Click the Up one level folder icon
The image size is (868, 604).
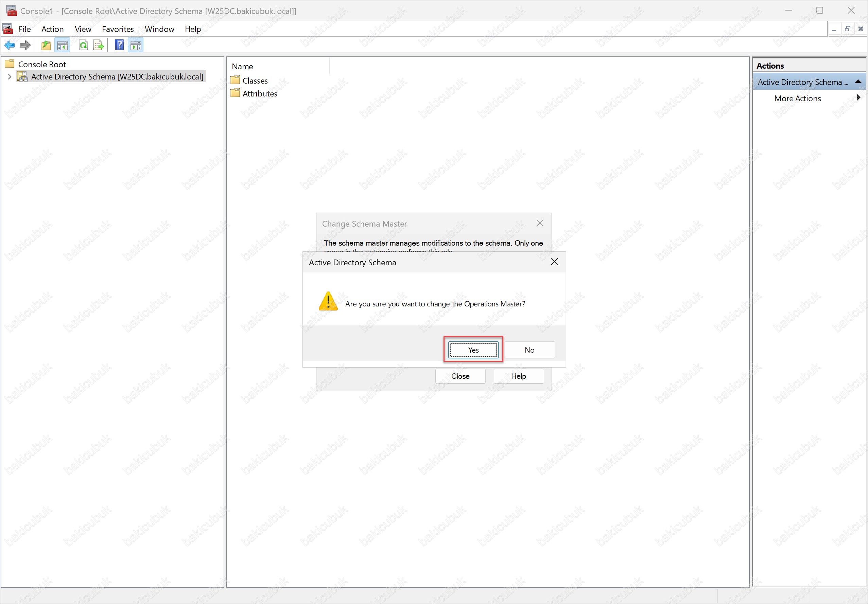pos(46,46)
